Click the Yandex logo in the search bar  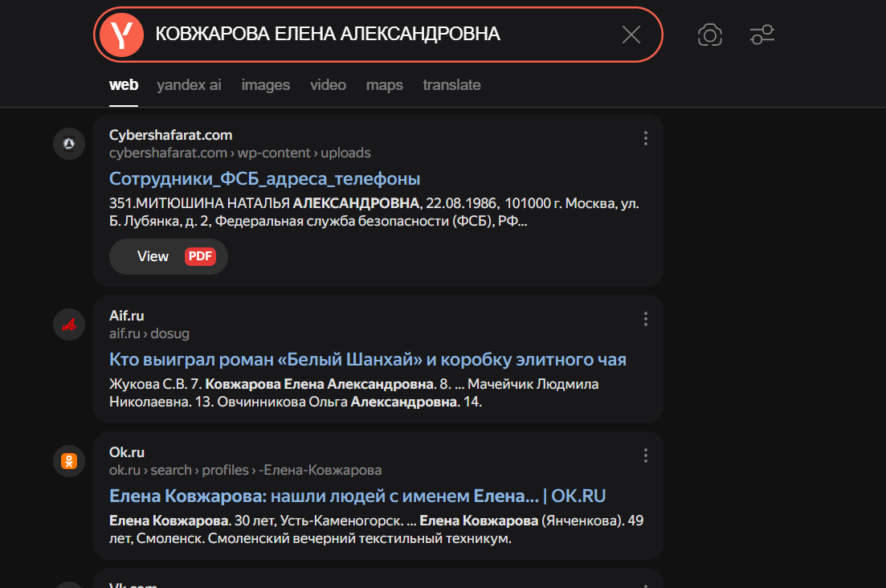[121, 35]
